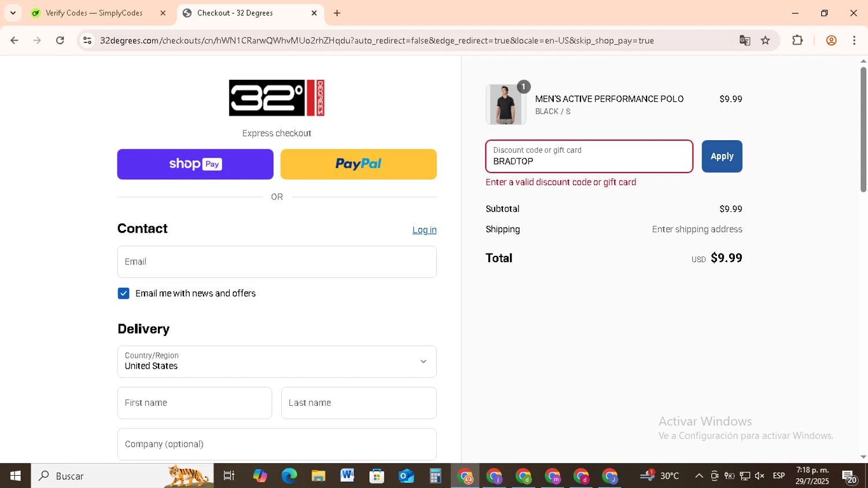The height and width of the screenshot is (488, 868).
Task: Open the tab search dropdown arrow
Action: [13, 13]
